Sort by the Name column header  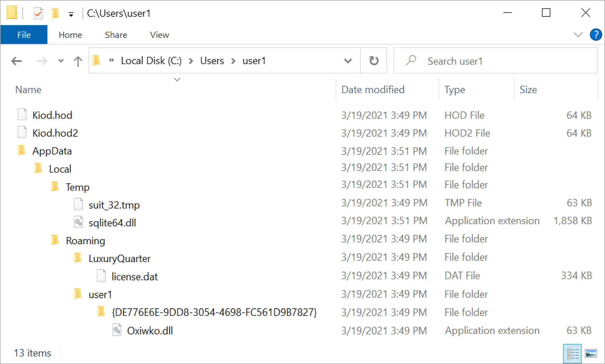28,90
